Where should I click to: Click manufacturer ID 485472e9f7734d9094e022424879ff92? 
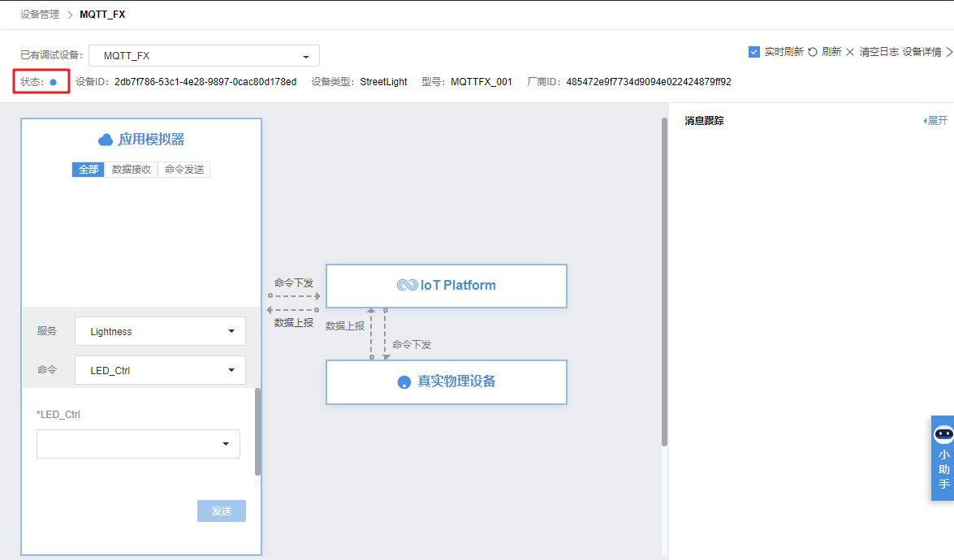pos(649,82)
